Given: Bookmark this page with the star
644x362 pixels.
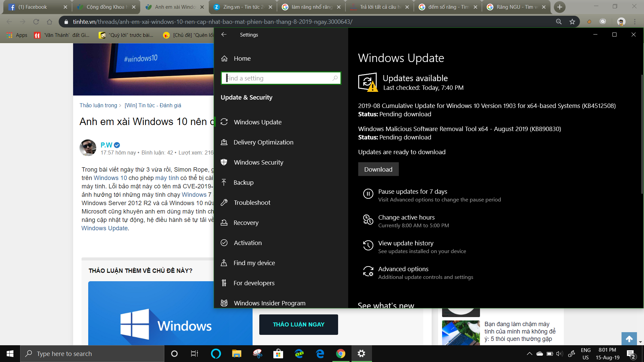Looking at the screenshot, I should coord(572,22).
